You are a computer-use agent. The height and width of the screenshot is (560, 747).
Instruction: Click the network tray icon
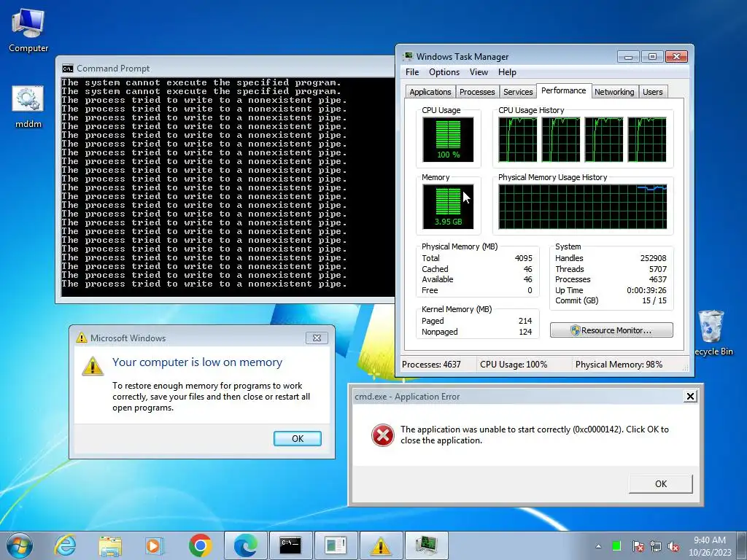(656, 546)
